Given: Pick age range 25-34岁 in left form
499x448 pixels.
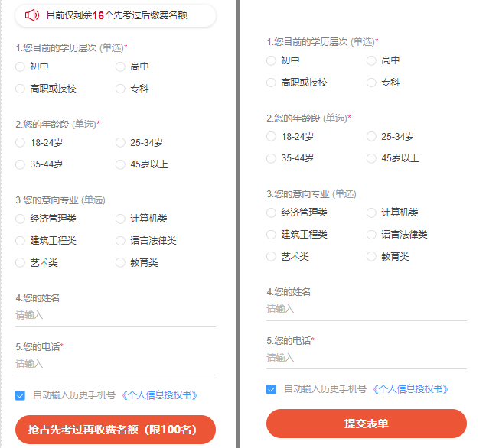Looking at the screenshot, I should pyautogui.click(x=120, y=142).
